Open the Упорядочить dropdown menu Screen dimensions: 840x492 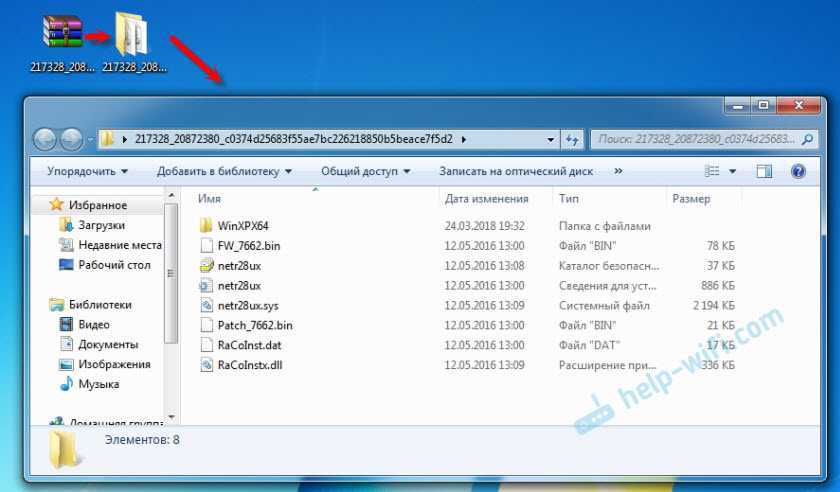pyautogui.click(x=87, y=171)
